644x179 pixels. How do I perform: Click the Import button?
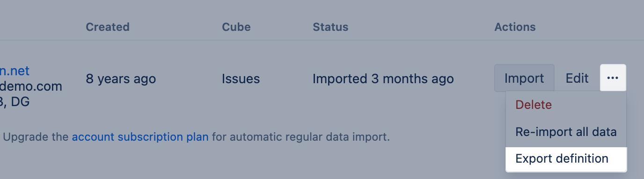(x=524, y=78)
